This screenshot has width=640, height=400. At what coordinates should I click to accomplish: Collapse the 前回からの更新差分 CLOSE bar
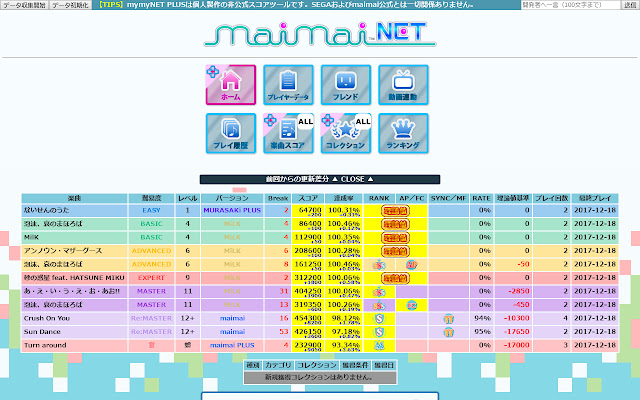(320, 179)
